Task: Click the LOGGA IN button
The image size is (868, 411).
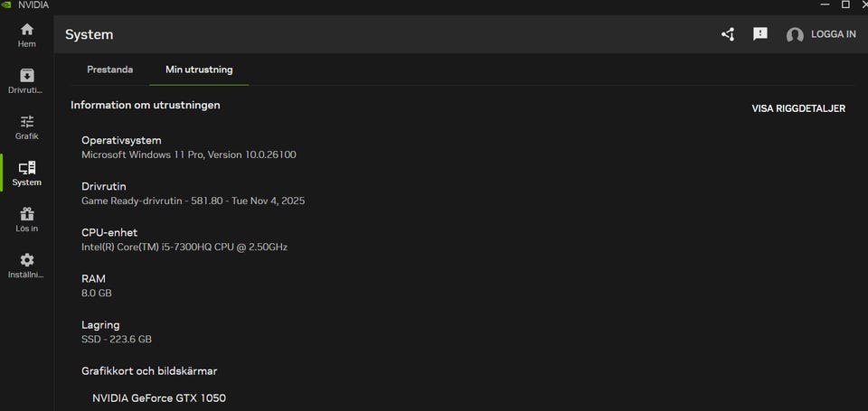Action: point(834,34)
